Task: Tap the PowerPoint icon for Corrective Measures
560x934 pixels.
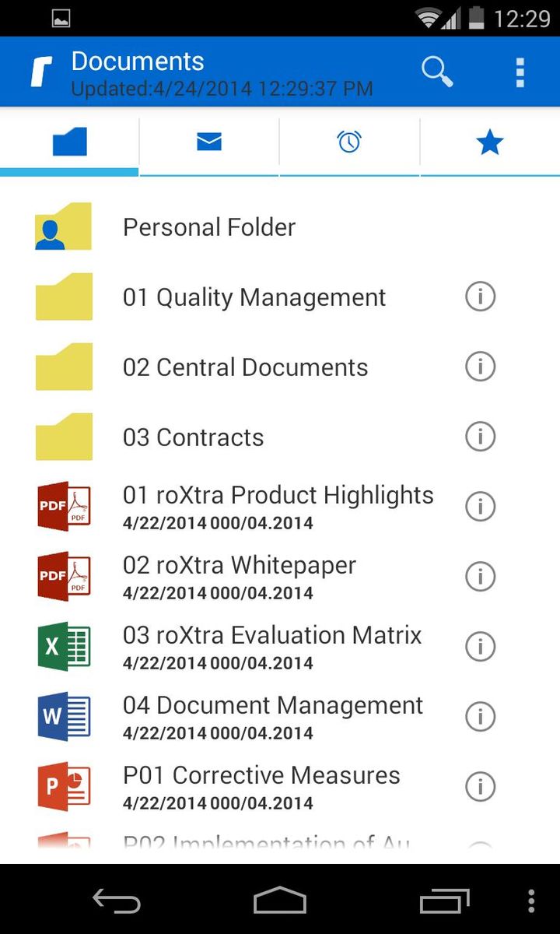Action: pos(64,787)
